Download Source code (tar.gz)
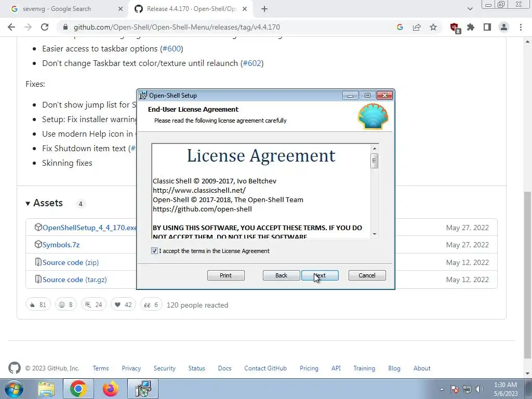 tap(74, 280)
